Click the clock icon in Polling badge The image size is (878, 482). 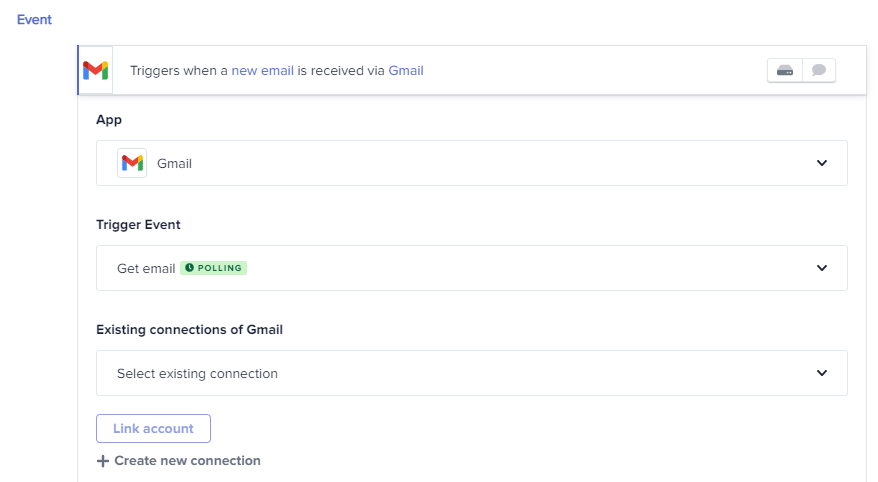coord(189,268)
